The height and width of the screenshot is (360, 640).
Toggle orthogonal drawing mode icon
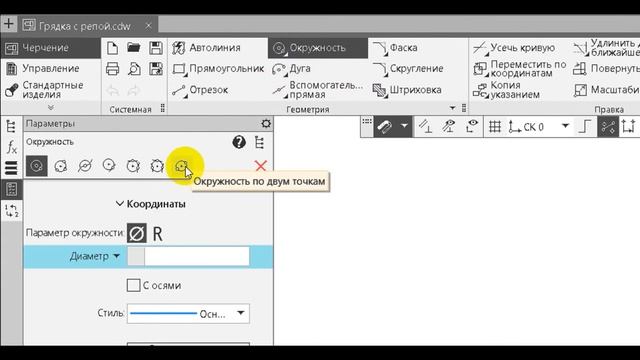pyautogui.click(x=585, y=127)
